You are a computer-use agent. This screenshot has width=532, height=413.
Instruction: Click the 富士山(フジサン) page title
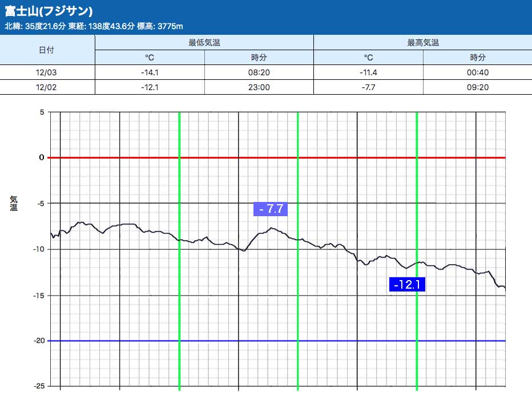49,11
